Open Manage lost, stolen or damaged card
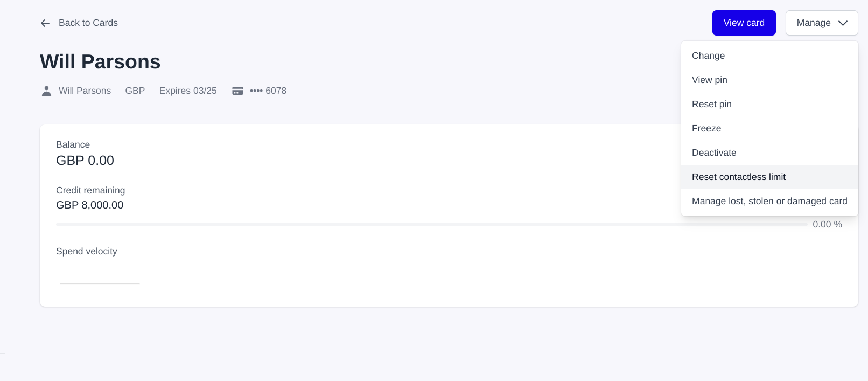868x381 pixels. pyautogui.click(x=769, y=201)
